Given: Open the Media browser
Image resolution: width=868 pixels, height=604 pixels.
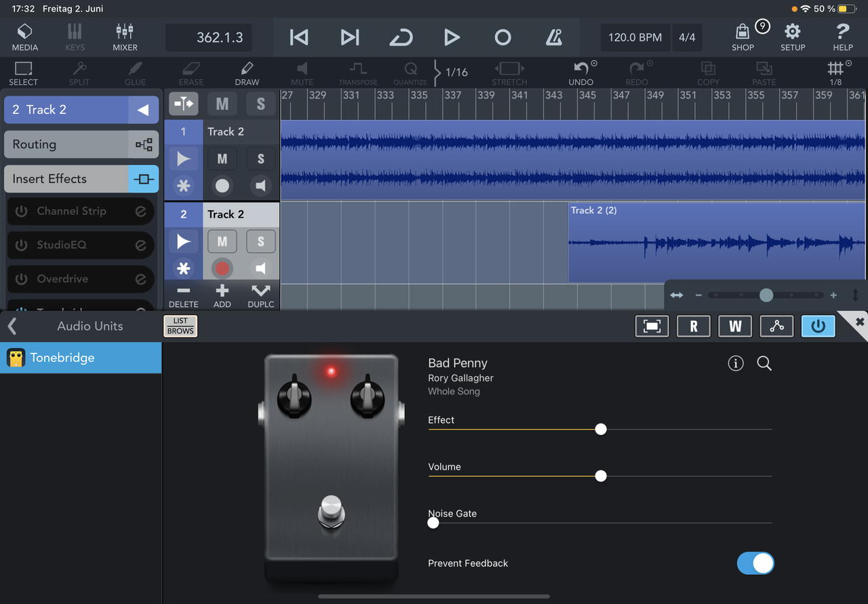Looking at the screenshot, I should 24,37.
